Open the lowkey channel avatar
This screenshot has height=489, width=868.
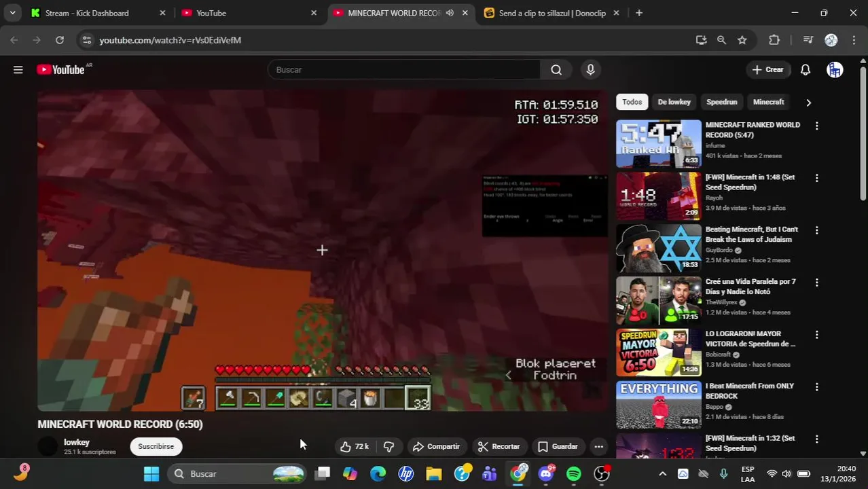(x=48, y=446)
